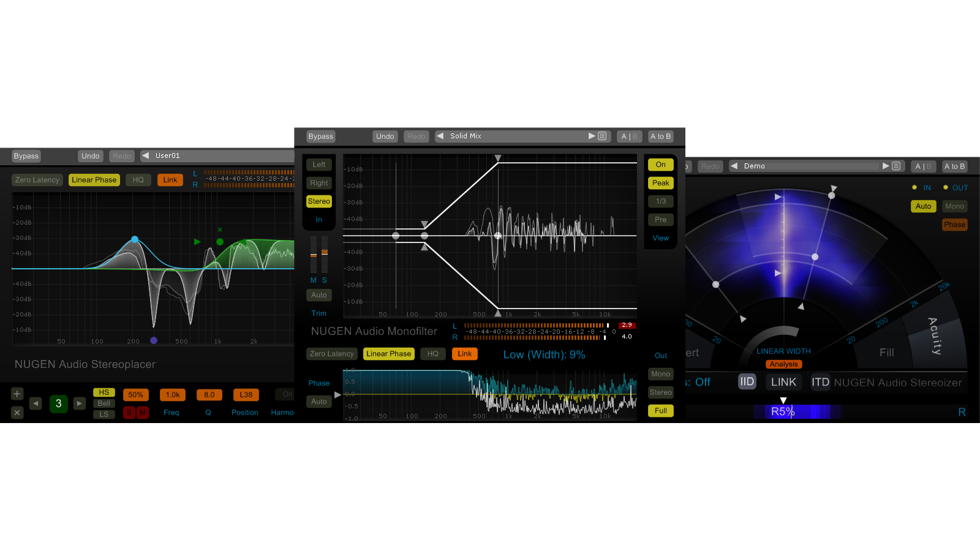Click Undo in the Monofilter window
Screen dimensions: 980x551
[385, 137]
